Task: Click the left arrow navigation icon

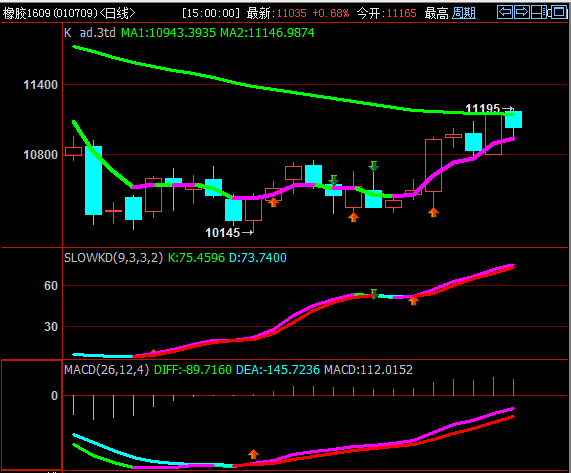Action: click(505, 12)
